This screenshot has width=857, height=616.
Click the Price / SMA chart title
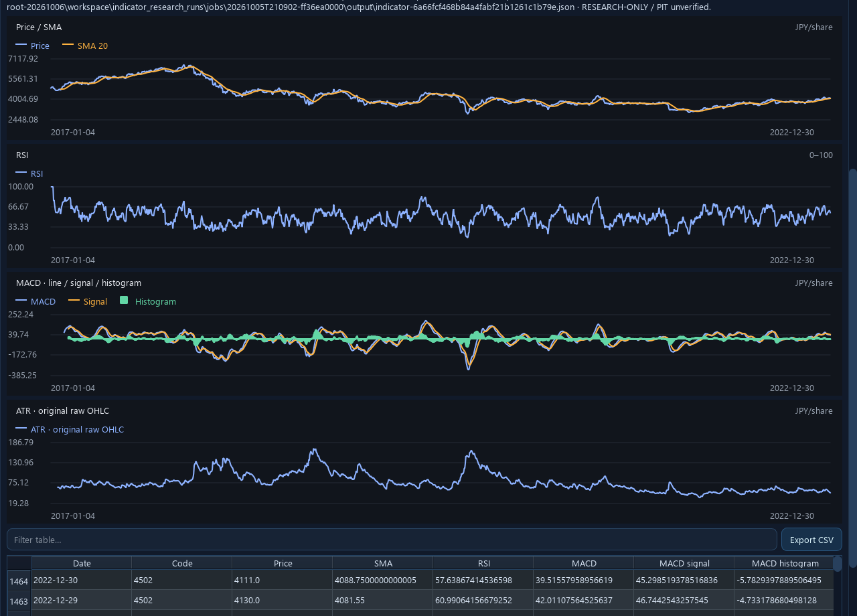pyautogui.click(x=39, y=27)
